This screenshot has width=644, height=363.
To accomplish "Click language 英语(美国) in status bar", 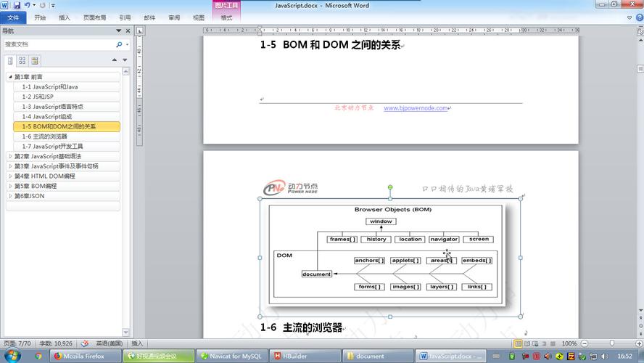I will click(110, 343).
